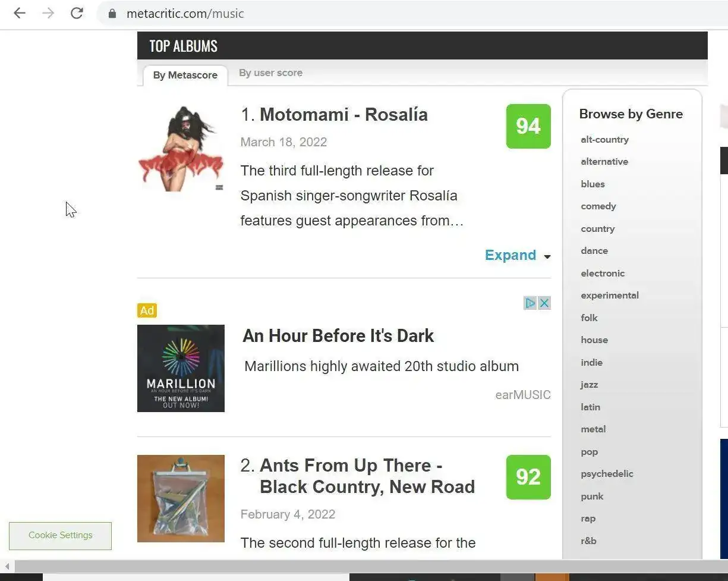Browse the folk genre

pos(589,318)
